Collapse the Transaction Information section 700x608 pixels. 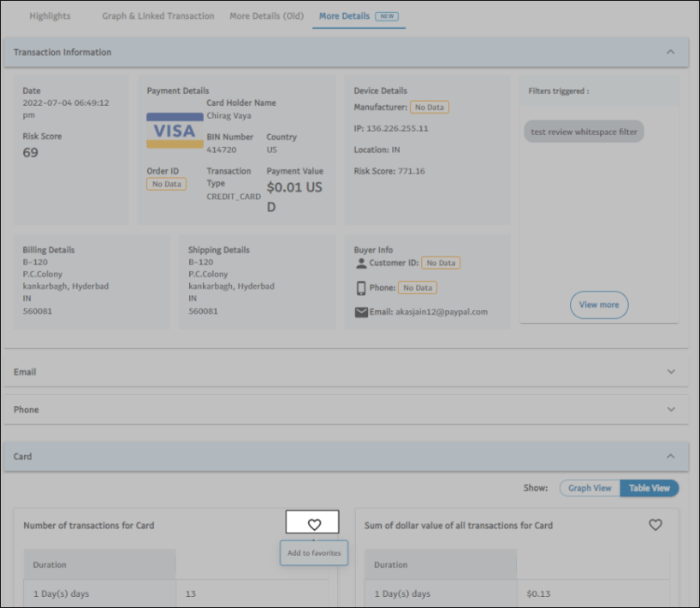(671, 52)
